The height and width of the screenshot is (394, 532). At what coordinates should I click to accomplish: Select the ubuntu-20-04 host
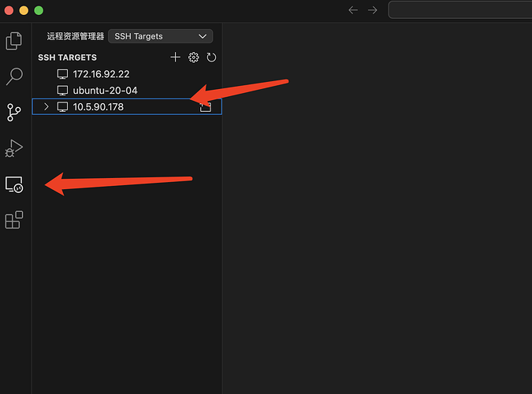tap(127, 91)
